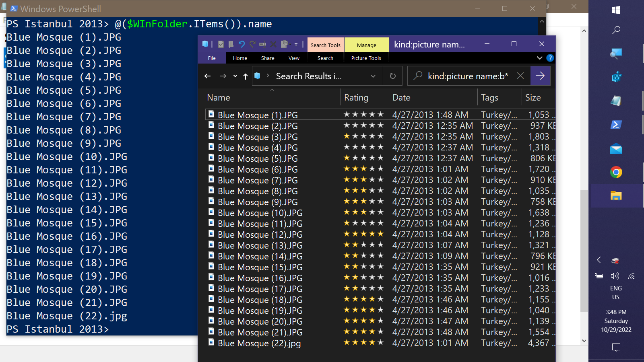Click the Undo arrow in Explorer title bar
644x362 pixels.
[x=242, y=44]
